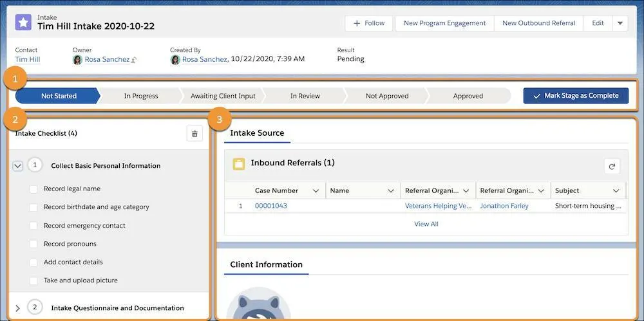Click step number 2 circle in checklist

tap(35, 307)
